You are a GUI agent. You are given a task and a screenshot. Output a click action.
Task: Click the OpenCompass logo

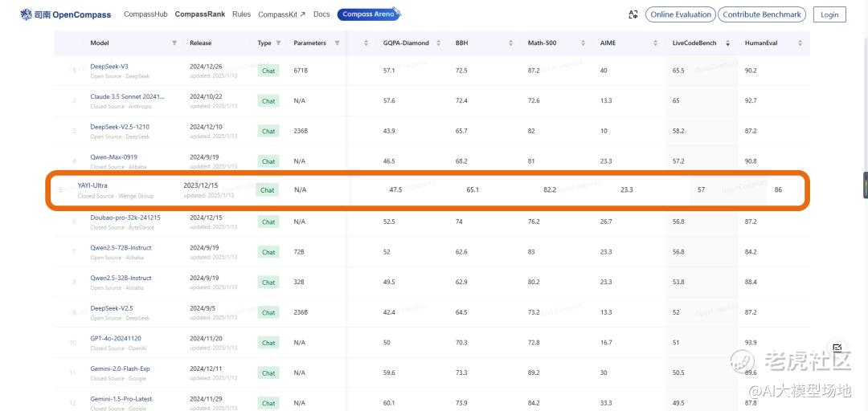(x=66, y=14)
